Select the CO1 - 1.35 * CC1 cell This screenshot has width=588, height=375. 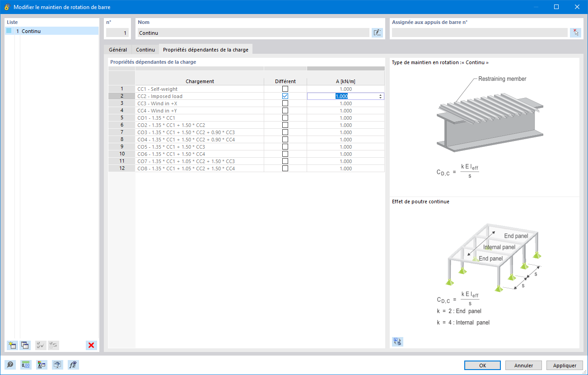200,118
